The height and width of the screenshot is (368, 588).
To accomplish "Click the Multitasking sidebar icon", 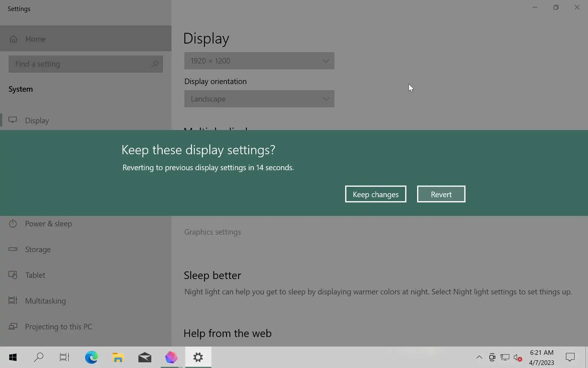I will coord(13,301).
